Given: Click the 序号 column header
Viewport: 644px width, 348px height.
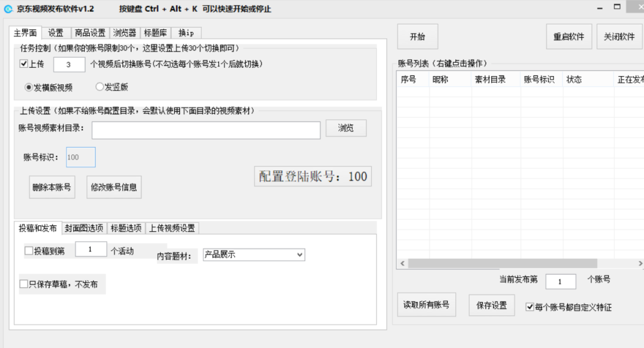Looking at the screenshot, I should tap(413, 79).
